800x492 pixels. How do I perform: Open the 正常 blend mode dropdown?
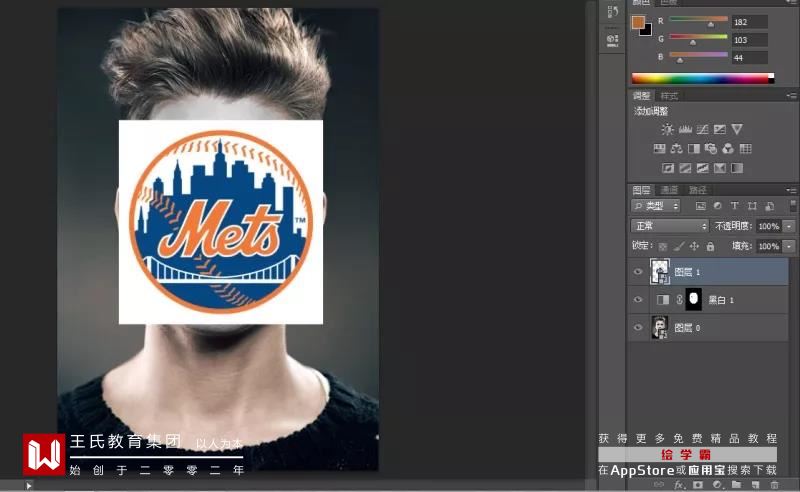669,226
